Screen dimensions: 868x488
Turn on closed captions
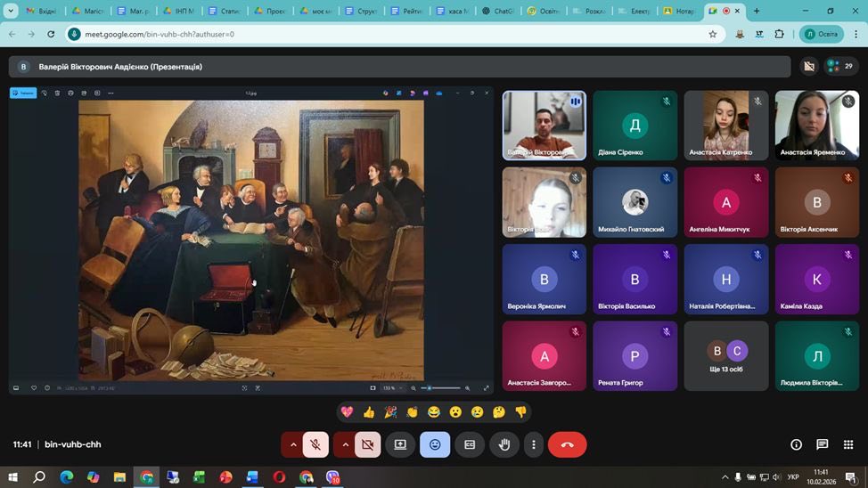click(x=470, y=444)
